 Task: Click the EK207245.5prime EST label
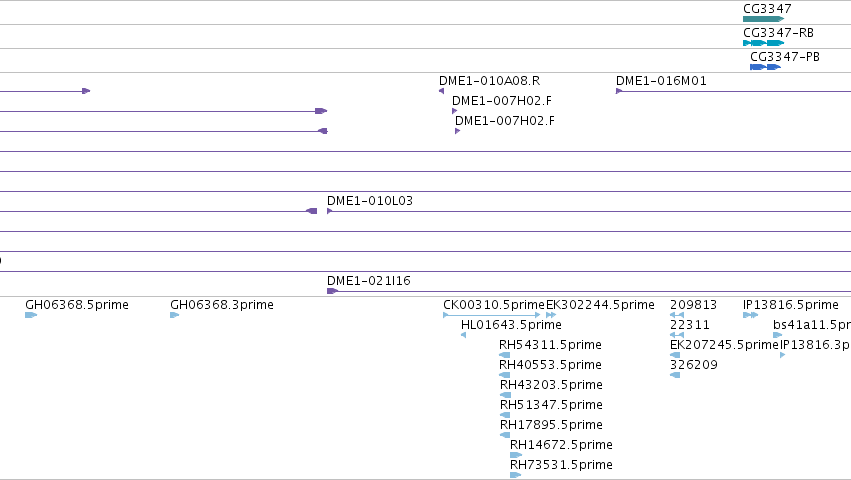724,345
